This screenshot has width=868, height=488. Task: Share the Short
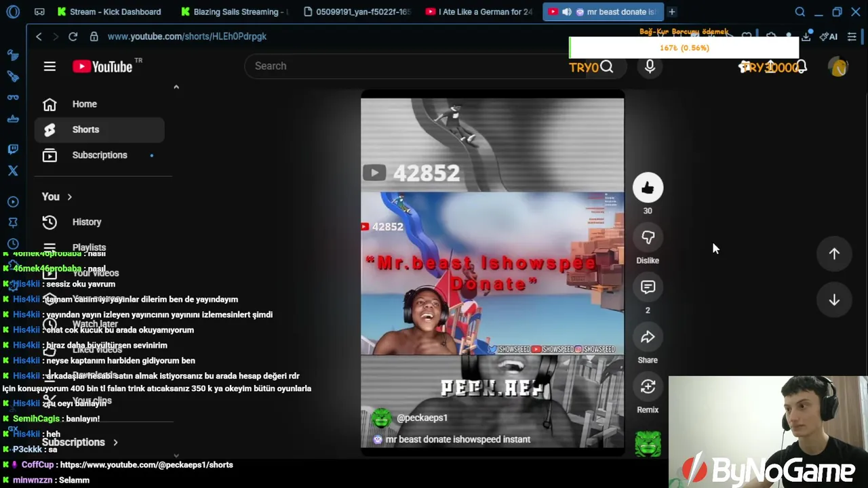coord(648,337)
